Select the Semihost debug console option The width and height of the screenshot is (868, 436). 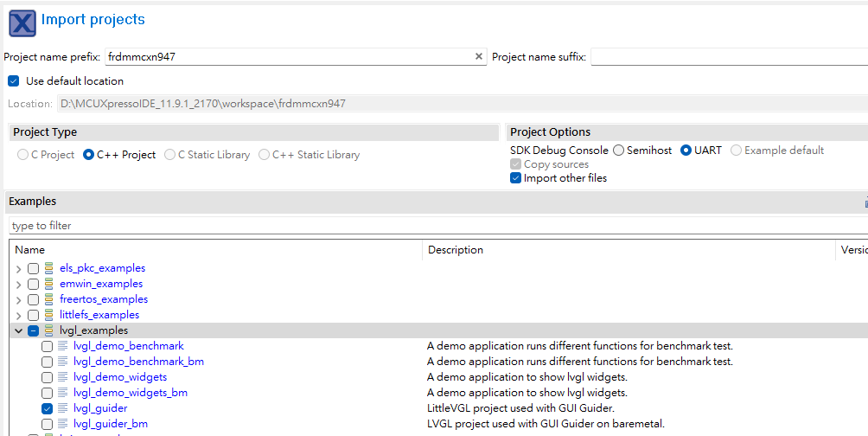coord(619,151)
